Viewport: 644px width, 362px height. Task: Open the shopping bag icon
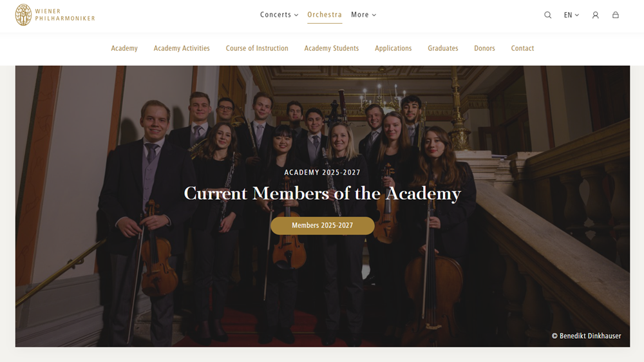[x=615, y=15]
